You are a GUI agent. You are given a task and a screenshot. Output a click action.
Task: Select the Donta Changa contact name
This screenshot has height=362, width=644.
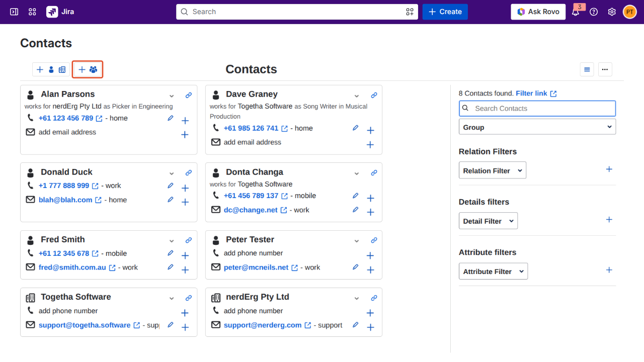point(255,172)
